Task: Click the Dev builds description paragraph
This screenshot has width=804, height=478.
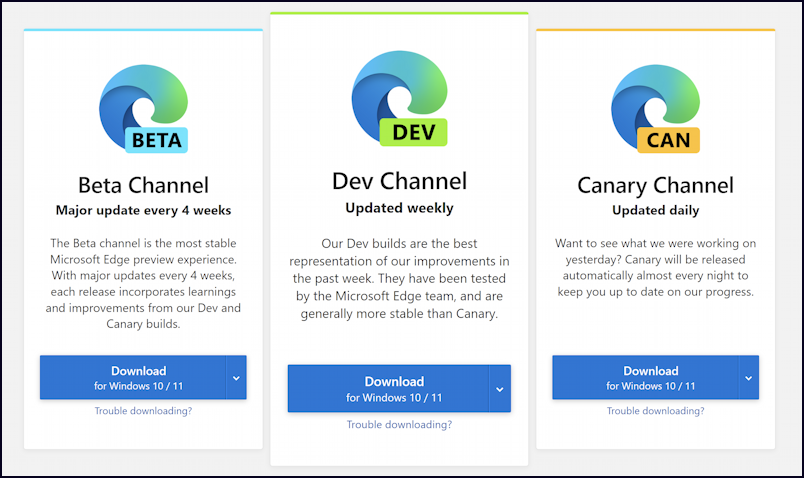Action: coord(399,278)
